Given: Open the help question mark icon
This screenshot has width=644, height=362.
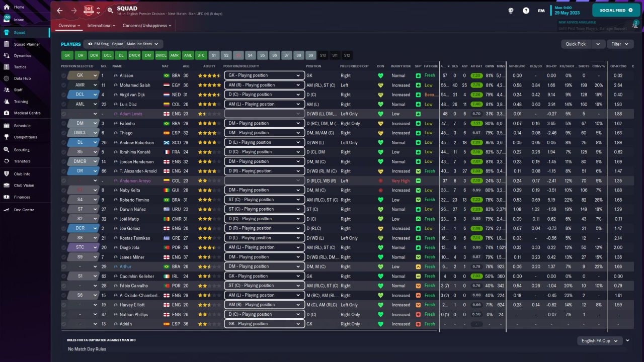Looking at the screenshot, I should coord(526,11).
